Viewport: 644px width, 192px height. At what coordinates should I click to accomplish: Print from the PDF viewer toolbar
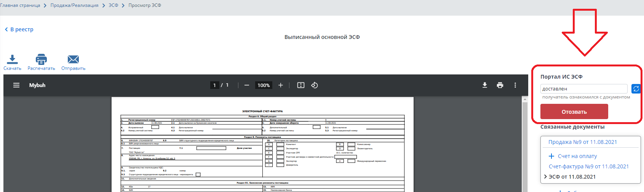[500, 85]
